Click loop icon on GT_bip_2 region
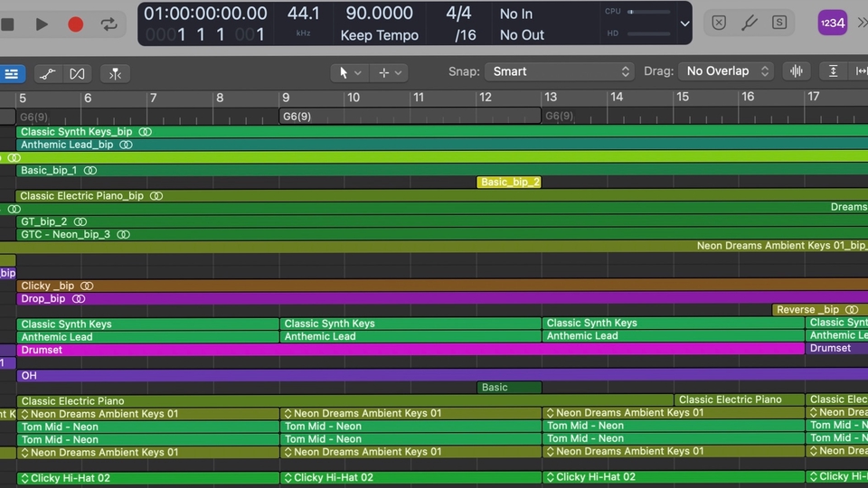This screenshot has height=488, width=868. click(80, 222)
